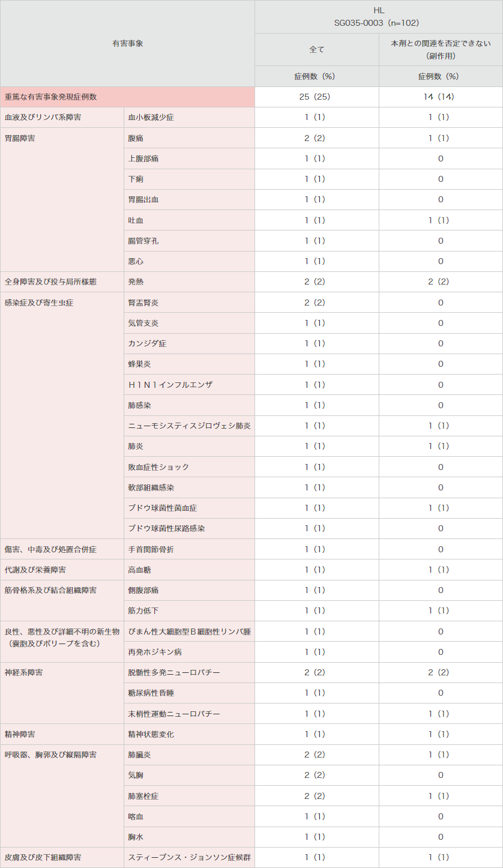The image size is (503, 868).
Task: Click the ブドウ球菌性尿路感染 row label
Action: [189, 528]
